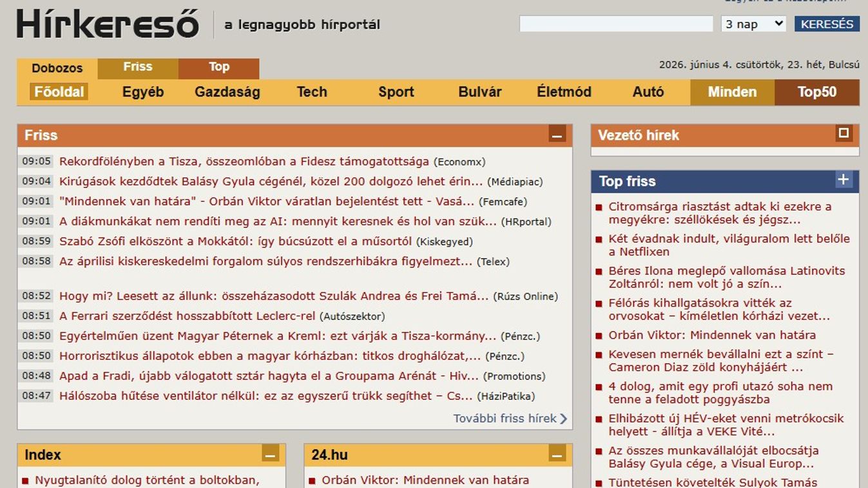Open the Egyéb category
Image resolution: width=868 pixels, height=488 pixels.
pos(143,92)
